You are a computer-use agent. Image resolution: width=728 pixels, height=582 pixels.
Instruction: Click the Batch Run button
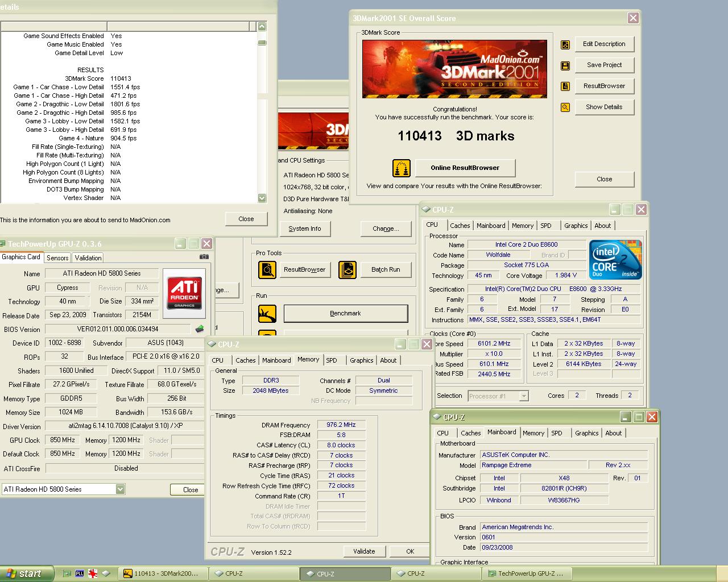386,269
